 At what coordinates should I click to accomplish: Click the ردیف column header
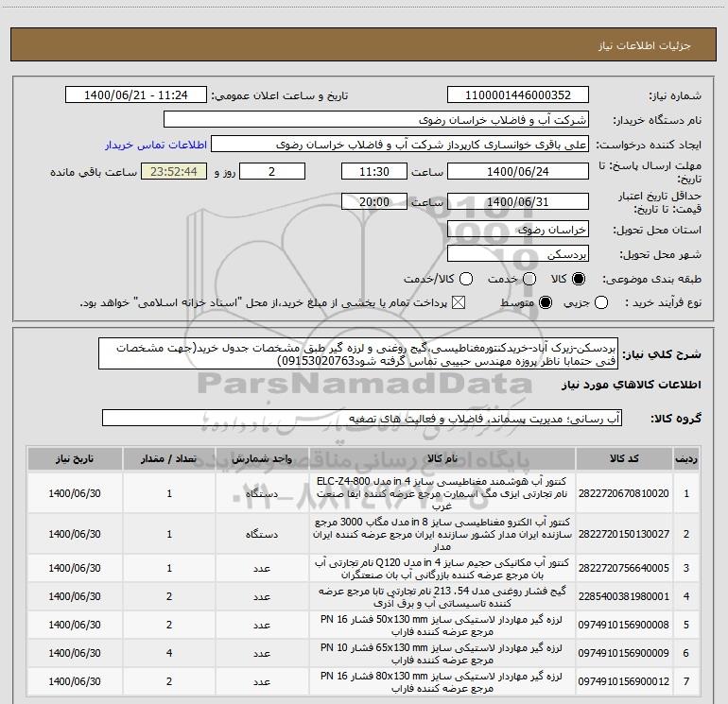click(686, 459)
